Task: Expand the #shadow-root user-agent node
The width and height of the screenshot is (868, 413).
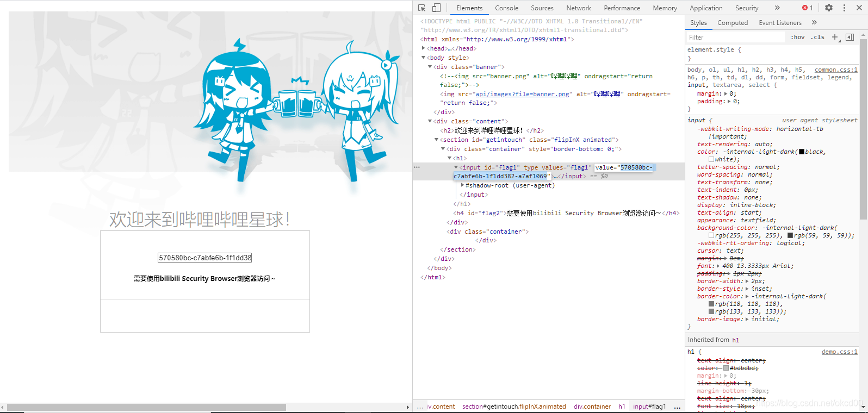Action: click(462, 185)
